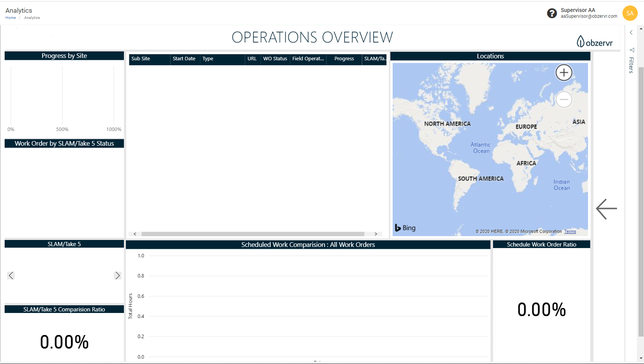
Task: Click ASIA label on map
Action: point(579,122)
